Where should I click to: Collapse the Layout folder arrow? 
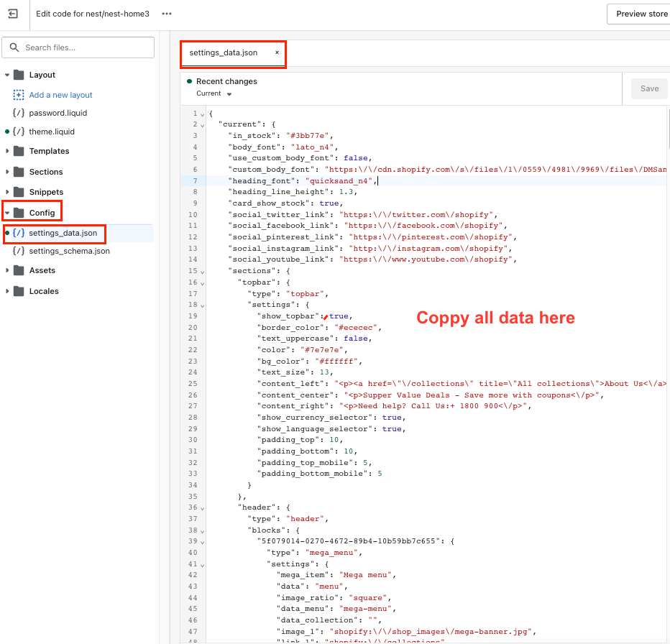7,75
